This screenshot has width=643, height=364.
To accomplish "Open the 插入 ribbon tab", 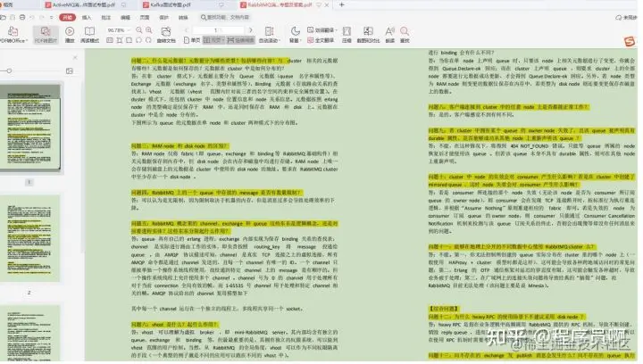I will (x=87, y=18).
